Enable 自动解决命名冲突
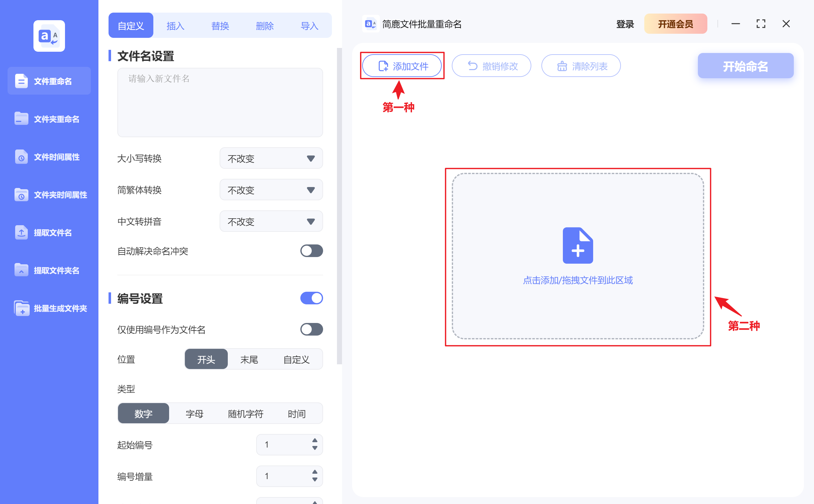 pos(311,251)
